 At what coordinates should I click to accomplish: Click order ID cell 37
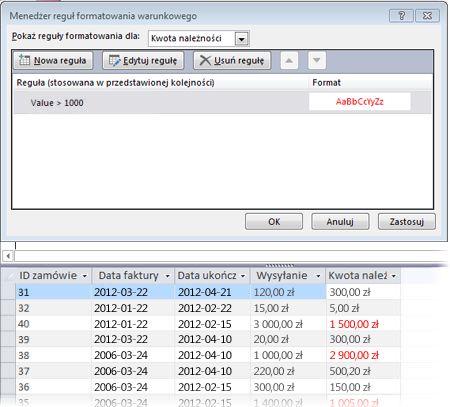(53, 371)
